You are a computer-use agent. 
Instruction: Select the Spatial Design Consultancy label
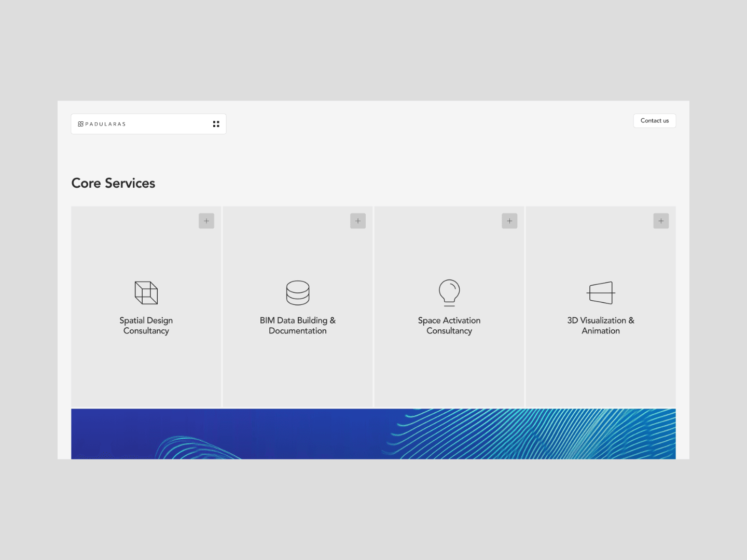[146, 326]
